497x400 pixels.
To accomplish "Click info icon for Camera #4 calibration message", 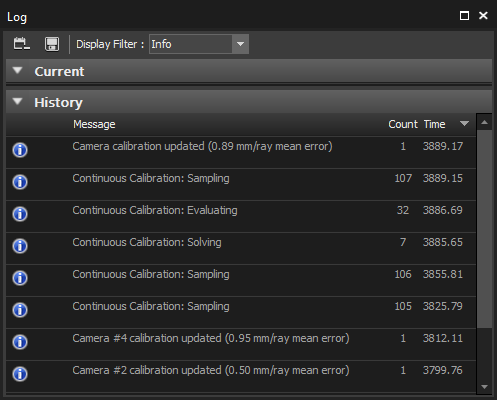I will [x=20, y=342].
